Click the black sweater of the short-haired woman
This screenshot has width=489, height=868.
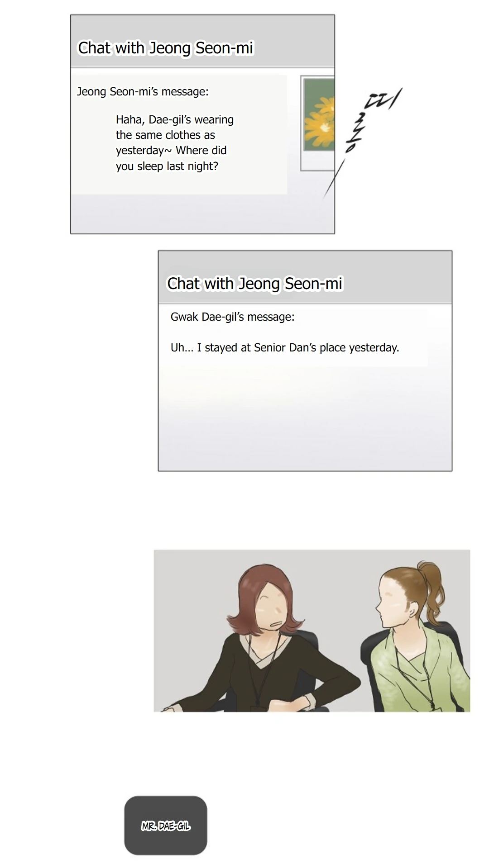pyautogui.click(x=263, y=674)
